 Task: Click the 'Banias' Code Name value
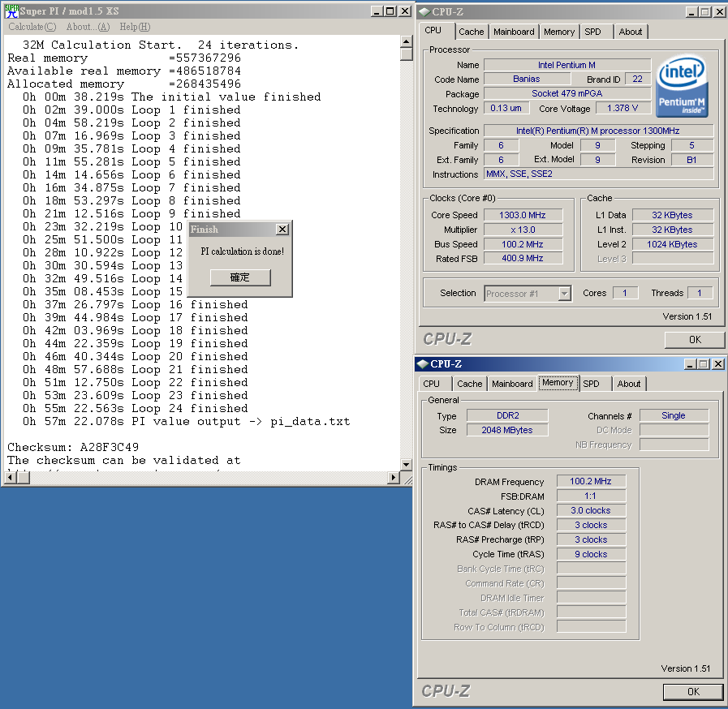click(527, 79)
